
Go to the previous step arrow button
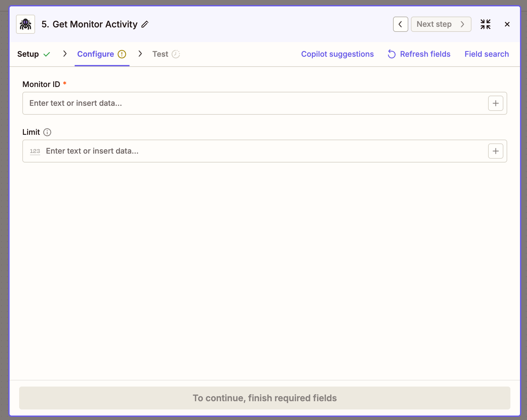[400, 24]
